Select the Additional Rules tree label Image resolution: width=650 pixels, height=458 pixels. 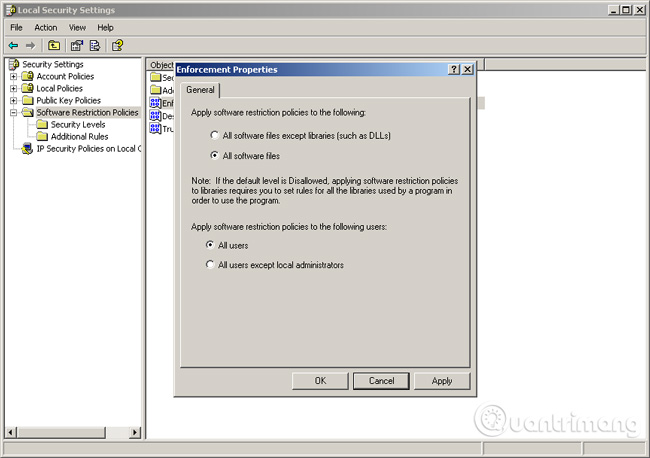[80, 136]
